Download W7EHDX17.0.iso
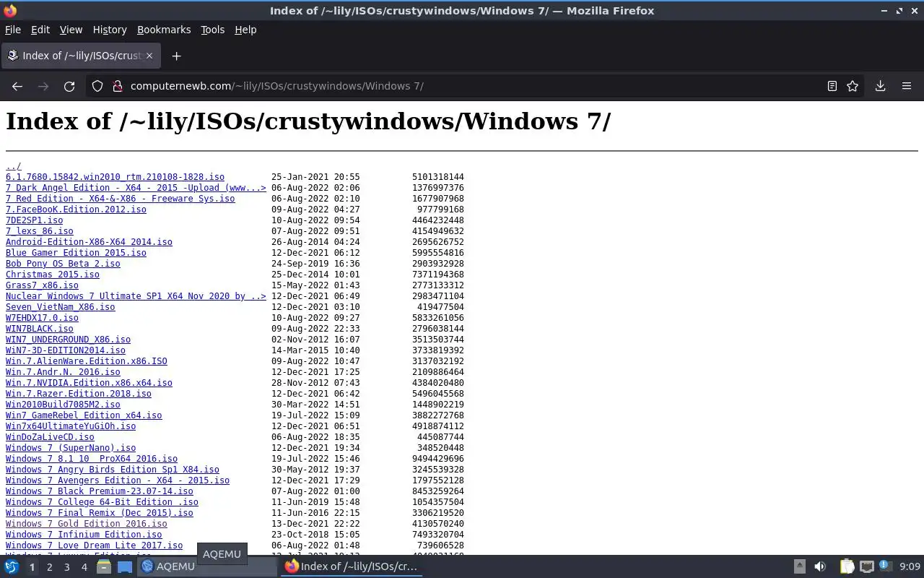This screenshot has width=924, height=578. pos(42,318)
